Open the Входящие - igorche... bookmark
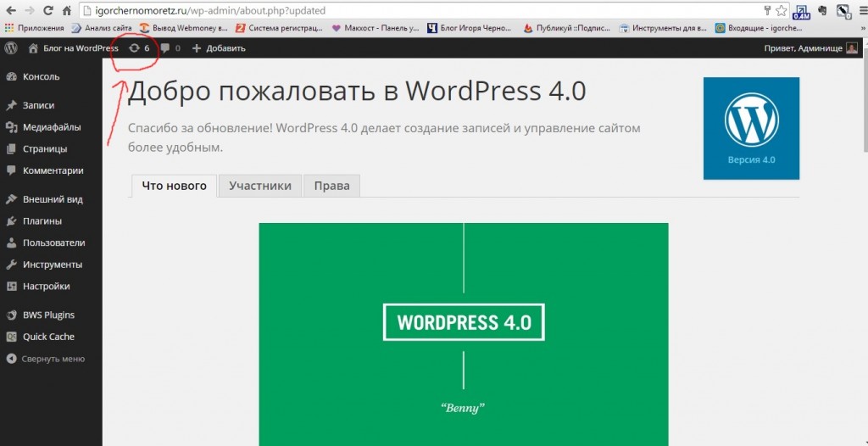 pyautogui.click(x=759, y=28)
